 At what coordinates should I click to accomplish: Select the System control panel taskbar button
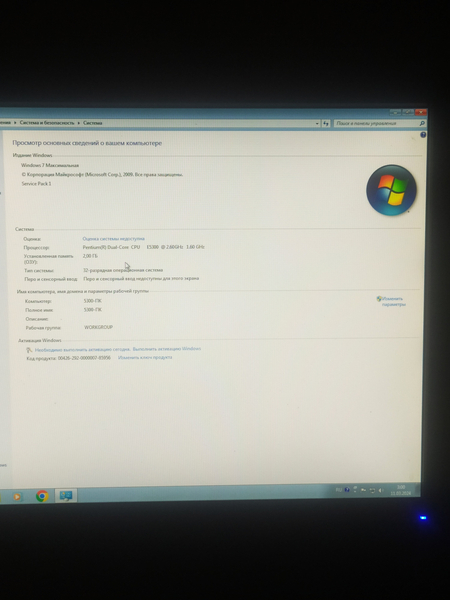66,496
